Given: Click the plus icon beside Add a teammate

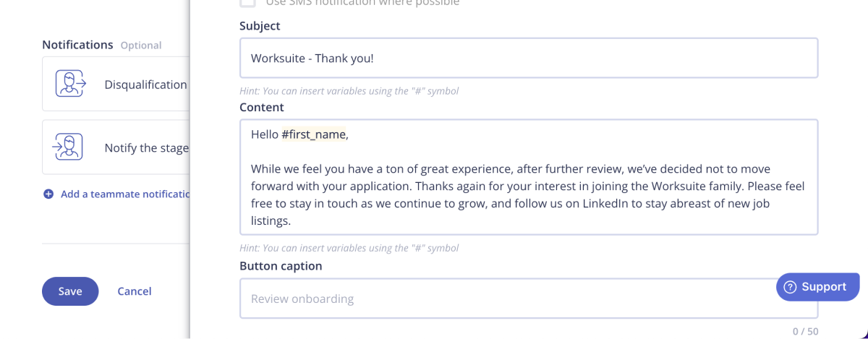Looking at the screenshot, I should click(48, 194).
